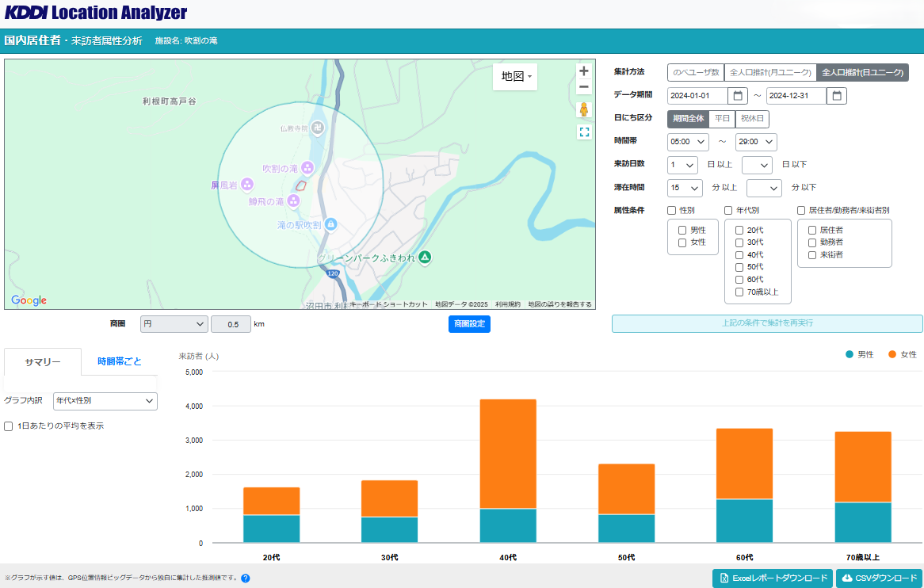924x588 pixels.
Task: Check the 40代 age group checkbox
Action: point(739,255)
